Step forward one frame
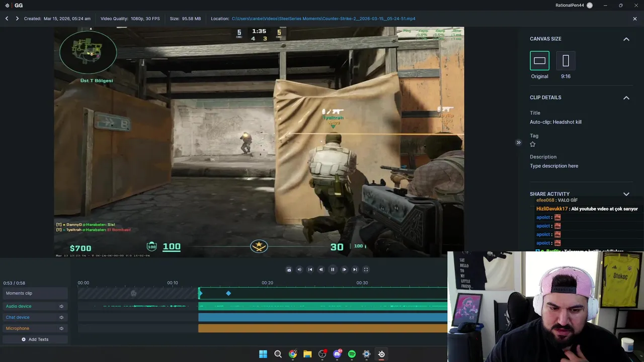Image resolution: width=644 pixels, height=362 pixels. pos(344,269)
